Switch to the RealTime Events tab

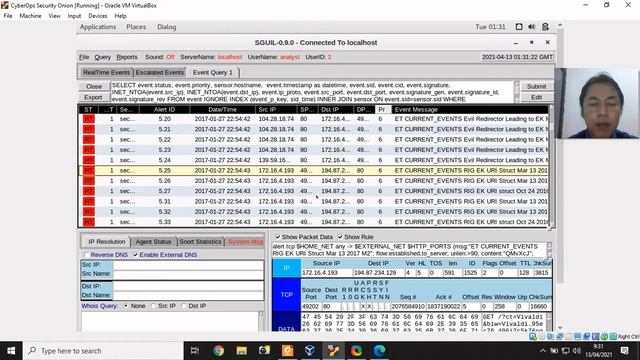106,72
